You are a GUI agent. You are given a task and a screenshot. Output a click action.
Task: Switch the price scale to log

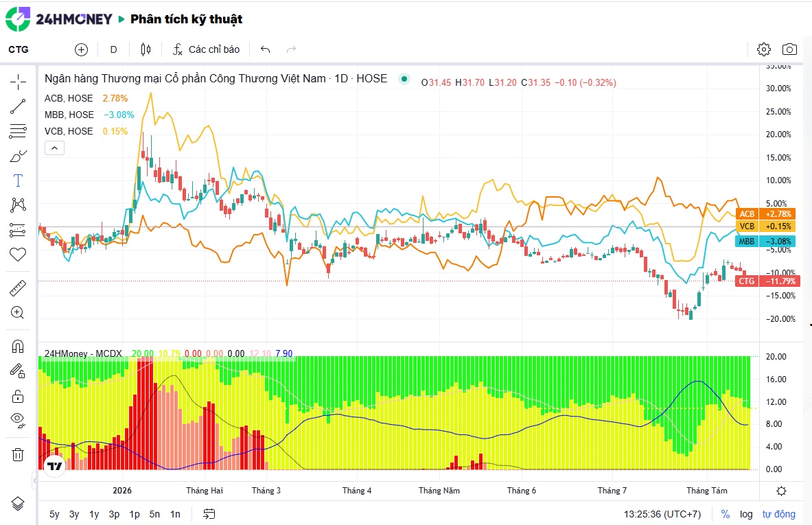point(746,514)
